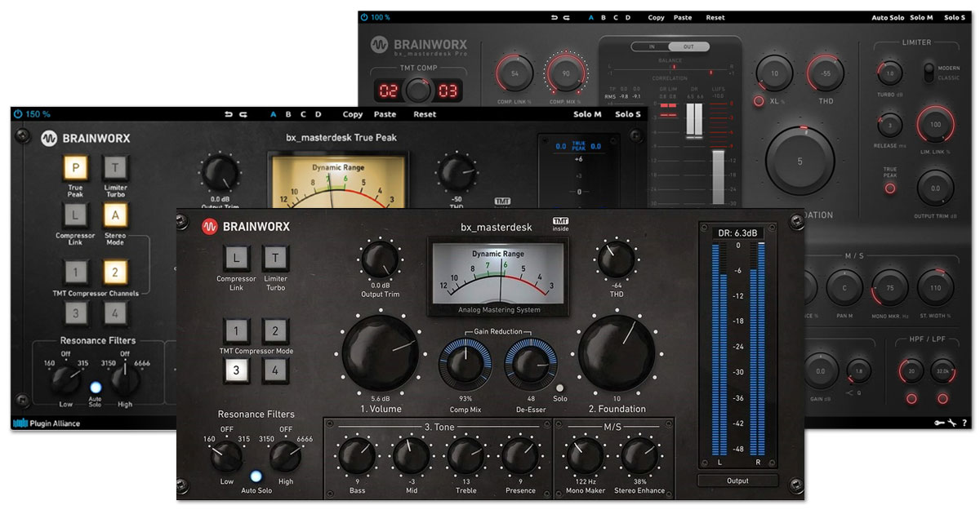Click the Mono Maker knob in M/S section
980x514 pixels.
(585, 457)
